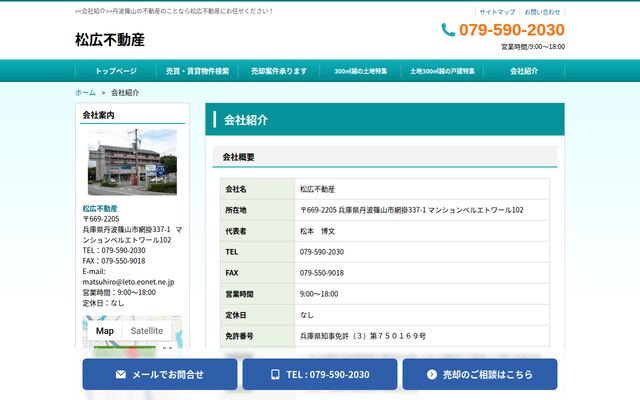Click the teal phone icon in header
The height and width of the screenshot is (400, 640).
click(x=448, y=30)
